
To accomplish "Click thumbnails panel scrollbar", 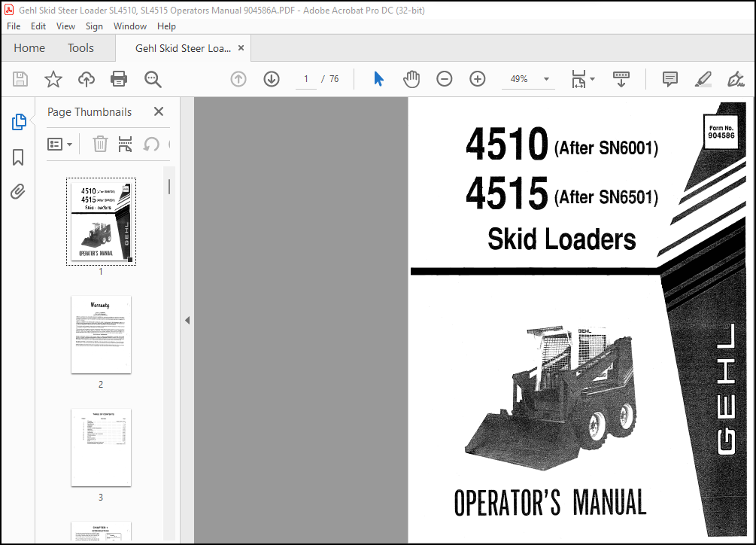I will point(169,187).
